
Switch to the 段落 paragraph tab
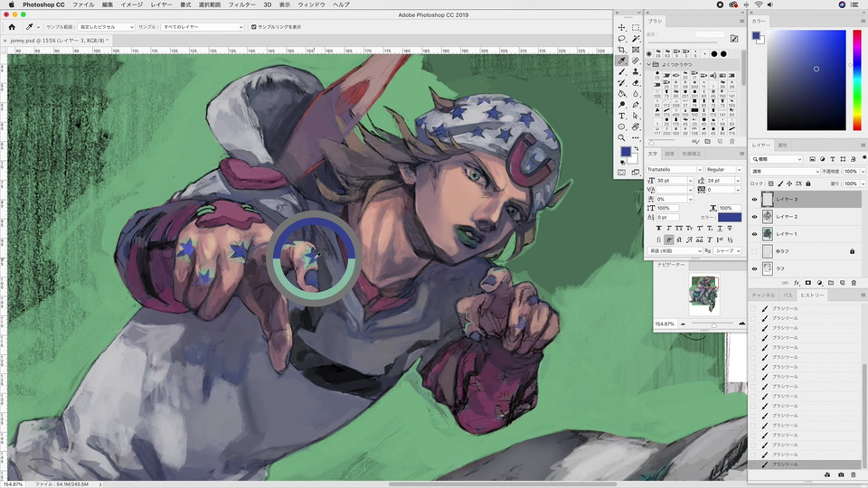tap(669, 154)
